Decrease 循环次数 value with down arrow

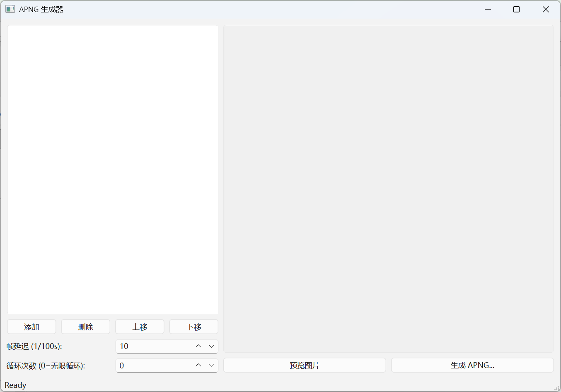click(x=211, y=365)
